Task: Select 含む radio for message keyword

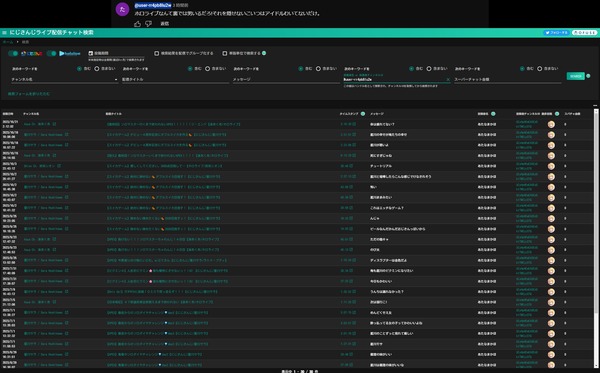Action: (x=300, y=69)
